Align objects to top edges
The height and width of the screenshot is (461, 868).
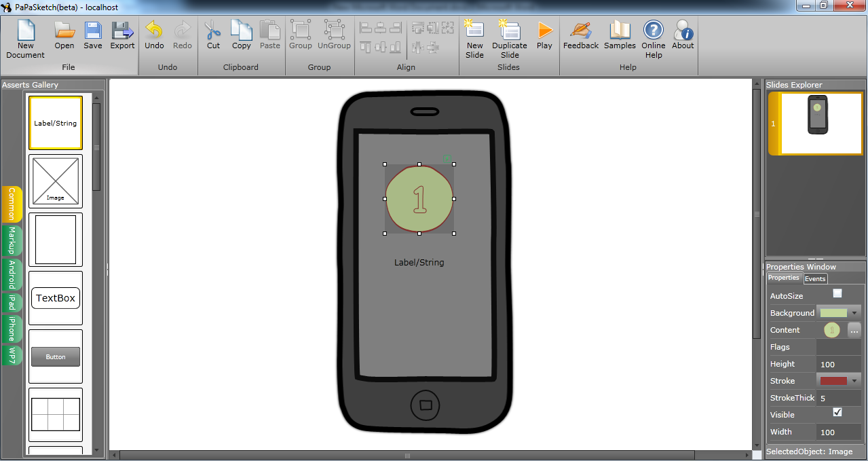click(x=366, y=47)
